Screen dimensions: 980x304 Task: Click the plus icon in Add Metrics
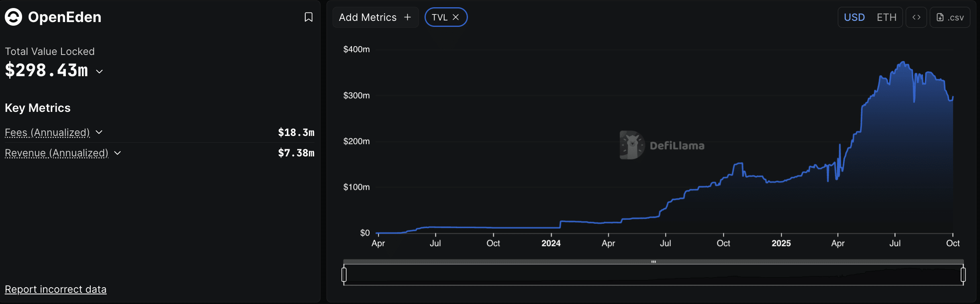[408, 17]
